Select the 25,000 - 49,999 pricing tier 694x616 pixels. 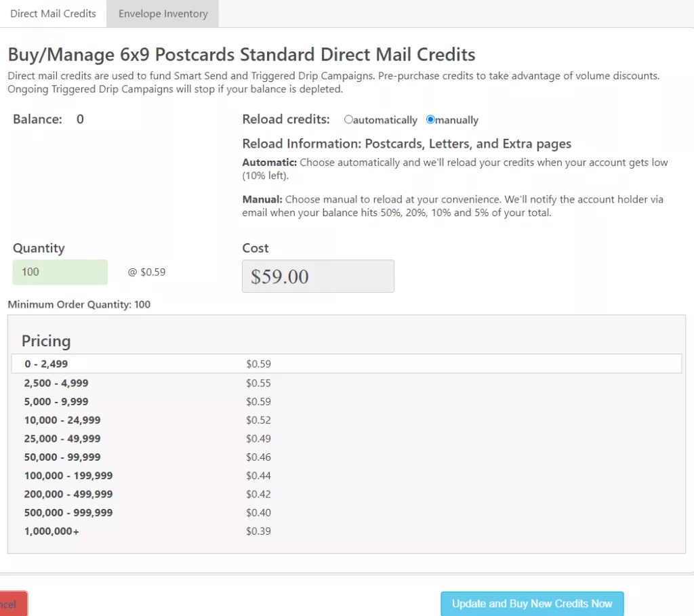click(62, 438)
